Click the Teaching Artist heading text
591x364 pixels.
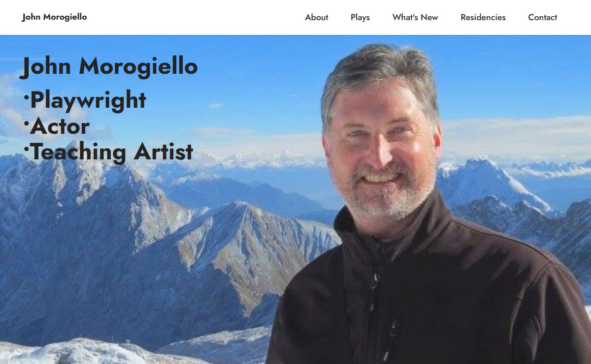click(x=112, y=152)
